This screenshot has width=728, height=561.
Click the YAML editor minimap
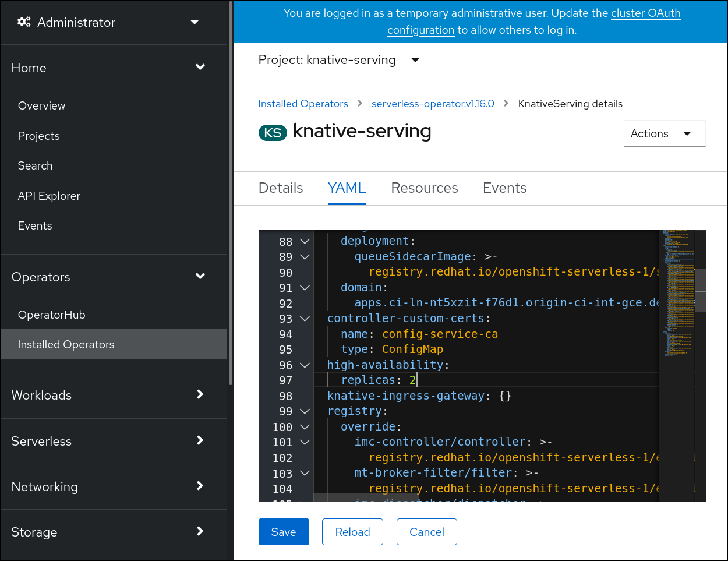(677, 291)
